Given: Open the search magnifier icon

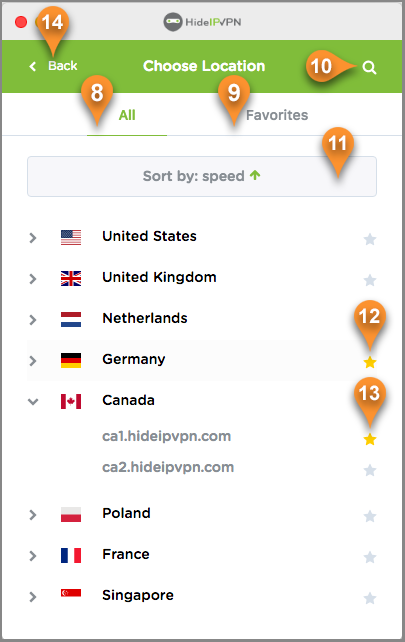Looking at the screenshot, I should tap(369, 67).
